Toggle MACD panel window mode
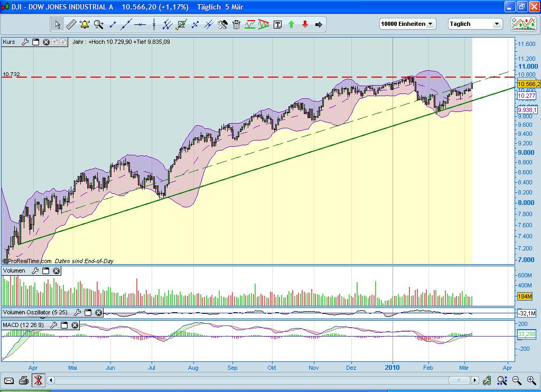The width and height of the screenshot is (541, 392). coord(64,325)
